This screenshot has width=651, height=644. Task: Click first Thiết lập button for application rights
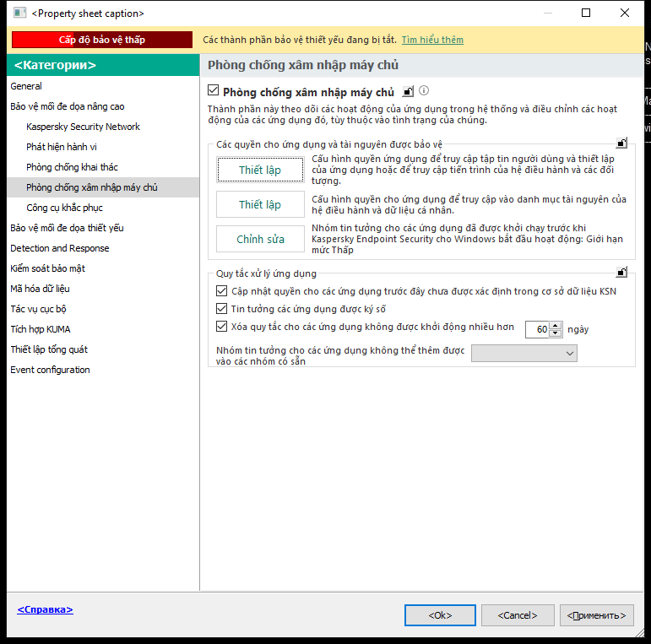pos(260,170)
